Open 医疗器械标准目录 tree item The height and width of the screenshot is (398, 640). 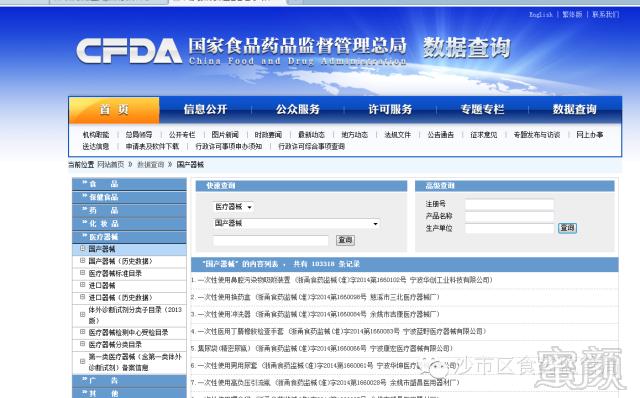click(115, 273)
